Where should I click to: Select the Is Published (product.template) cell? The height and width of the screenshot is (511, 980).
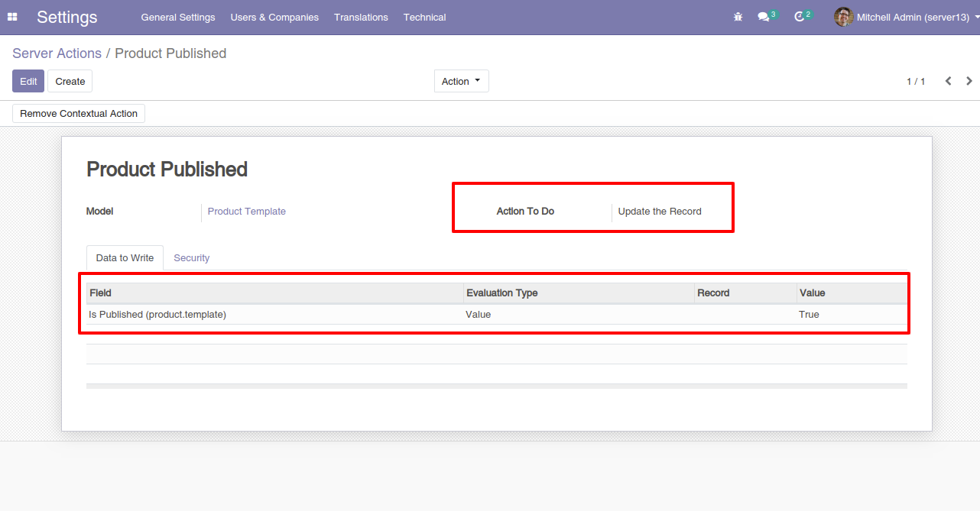coord(275,314)
